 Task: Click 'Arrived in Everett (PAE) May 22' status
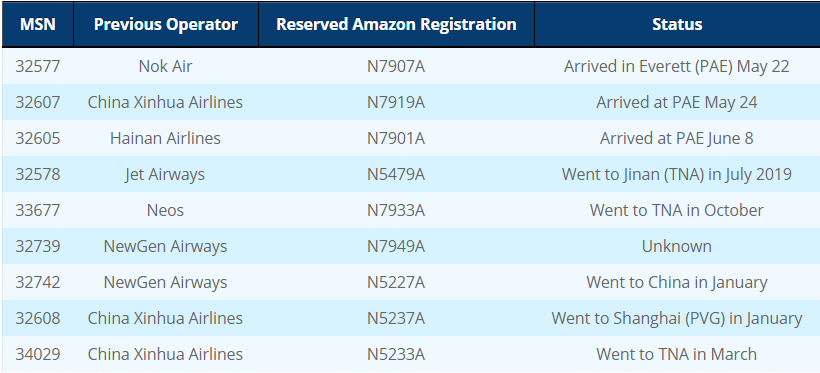[677, 66]
